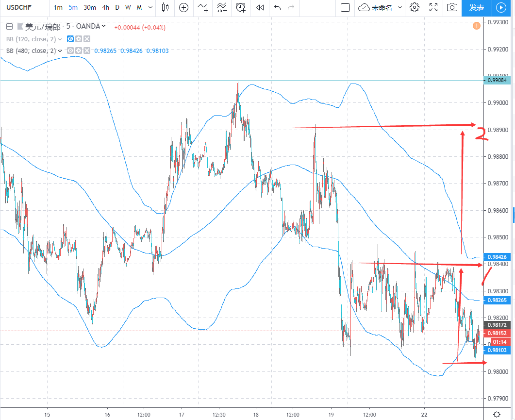The height and width of the screenshot is (420, 515).
Task: Save chart layout via the cloud icon
Action: pos(364,7)
